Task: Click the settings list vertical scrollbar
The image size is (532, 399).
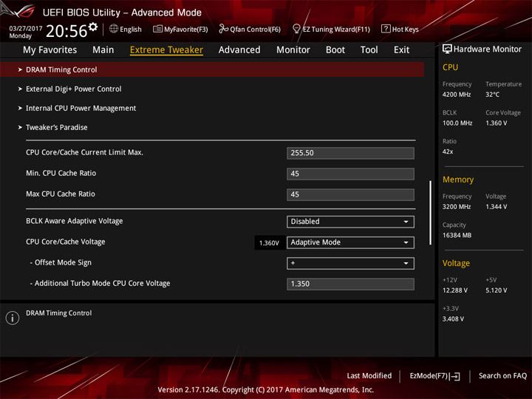Action: pos(430,213)
